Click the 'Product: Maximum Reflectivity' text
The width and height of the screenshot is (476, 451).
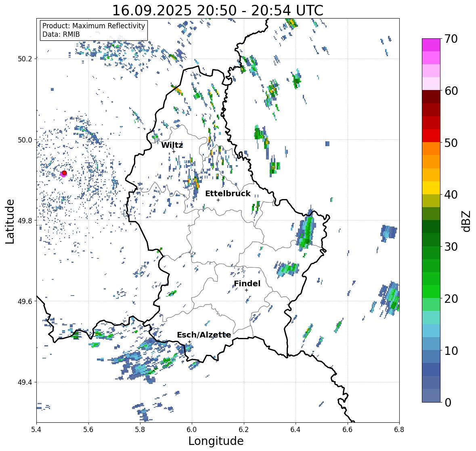click(x=94, y=26)
